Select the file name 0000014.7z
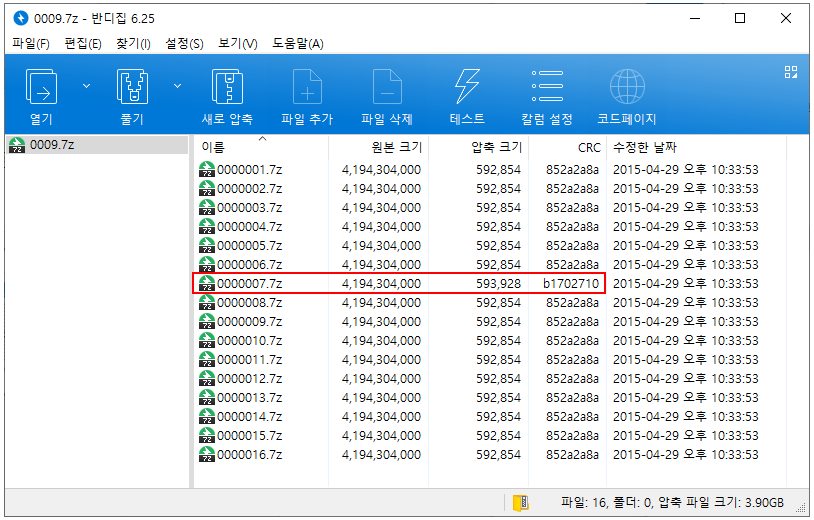Viewport: 814px width, 520px height. coord(250,417)
